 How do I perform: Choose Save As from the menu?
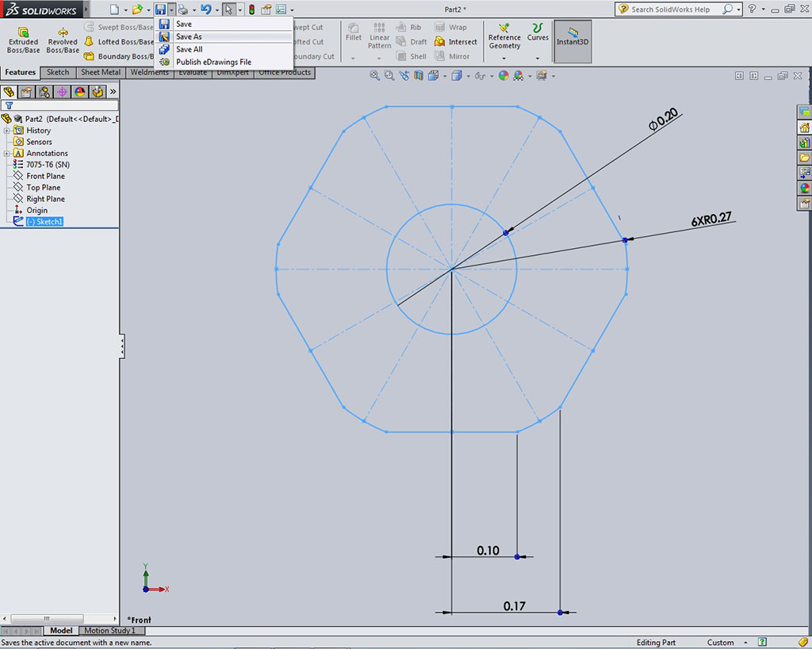pyautogui.click(x=189, y=36)
